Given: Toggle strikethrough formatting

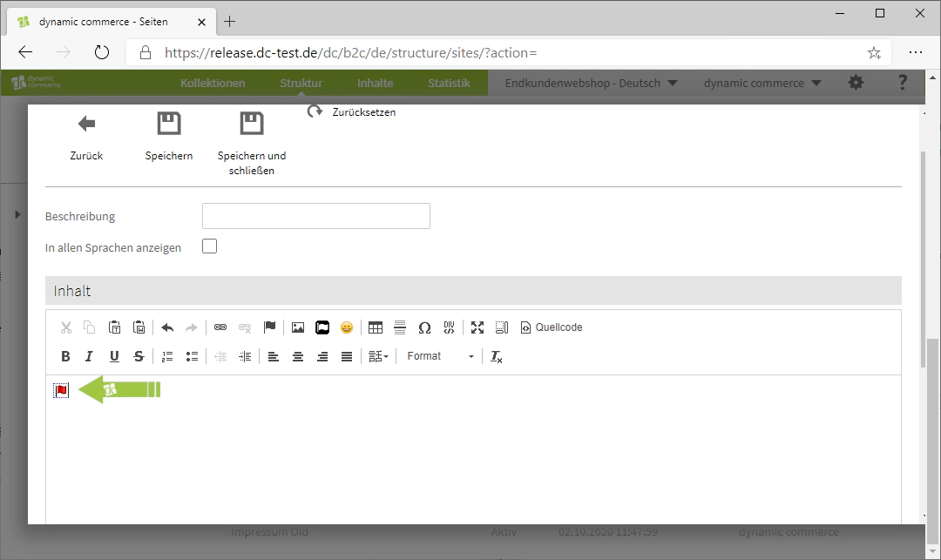Looking at the screenshot, I should 139,356.
